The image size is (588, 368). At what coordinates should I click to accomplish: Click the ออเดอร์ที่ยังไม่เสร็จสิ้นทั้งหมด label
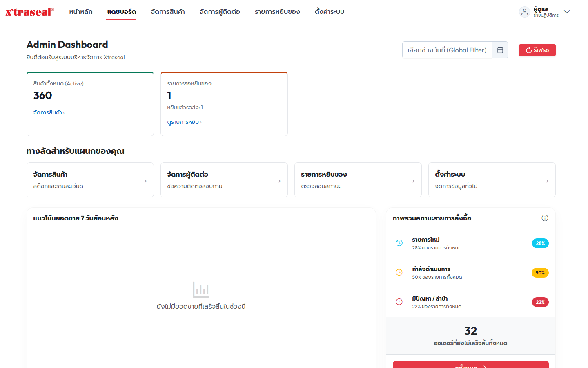click(x=470, y=343)
